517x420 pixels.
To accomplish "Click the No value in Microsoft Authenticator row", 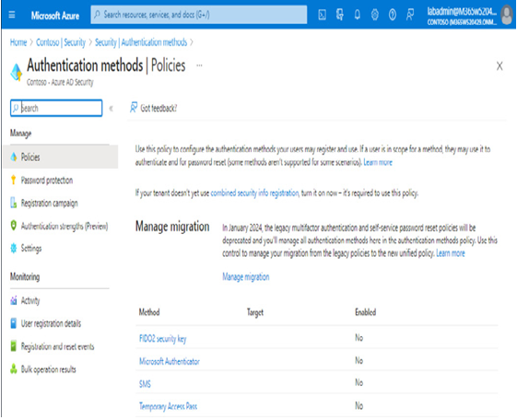I will pos(359,361).
